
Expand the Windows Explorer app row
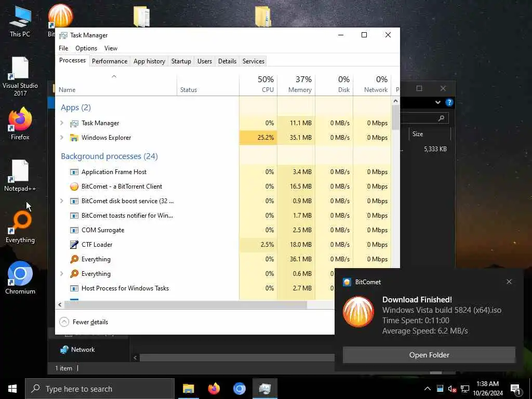[62, 137]
